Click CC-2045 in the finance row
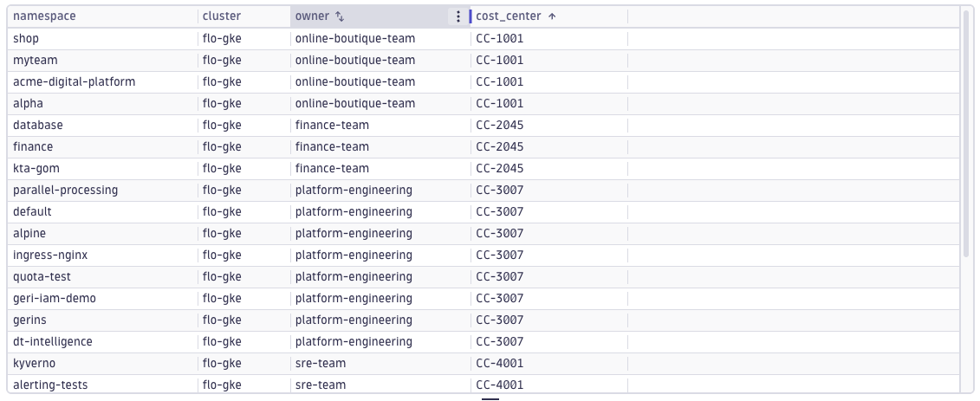Image resolution: width=980 pixels, height=401 pixels. 499,146
